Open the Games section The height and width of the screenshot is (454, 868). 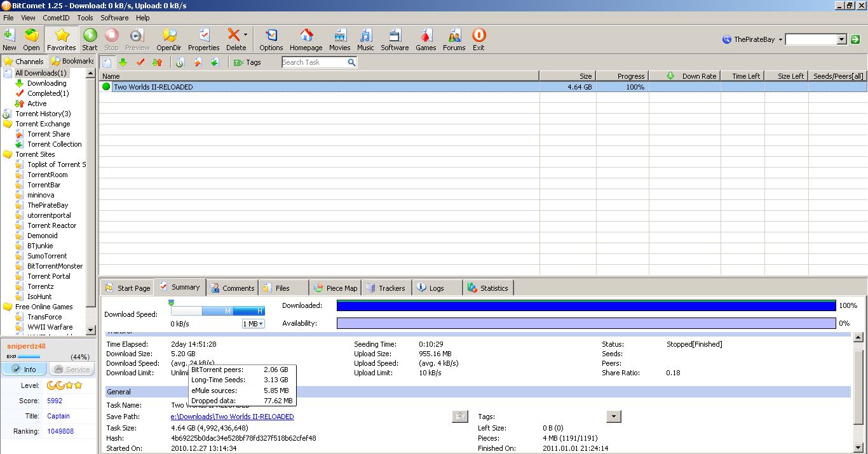426,39
